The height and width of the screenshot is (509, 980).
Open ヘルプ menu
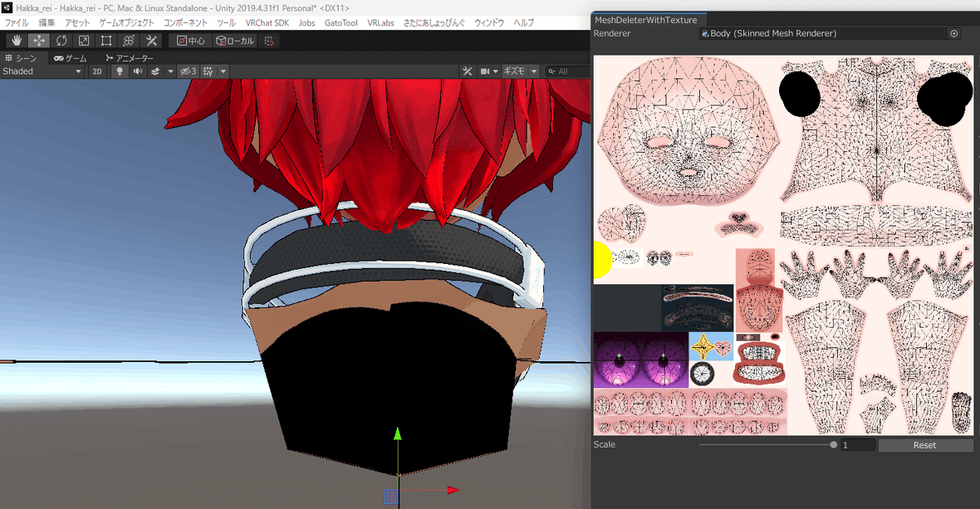[x=523, y=23]
